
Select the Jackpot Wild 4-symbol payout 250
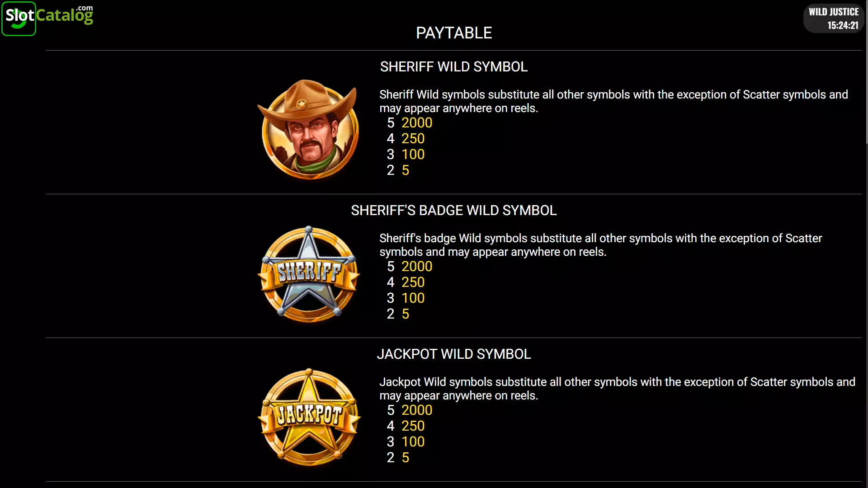413,426
